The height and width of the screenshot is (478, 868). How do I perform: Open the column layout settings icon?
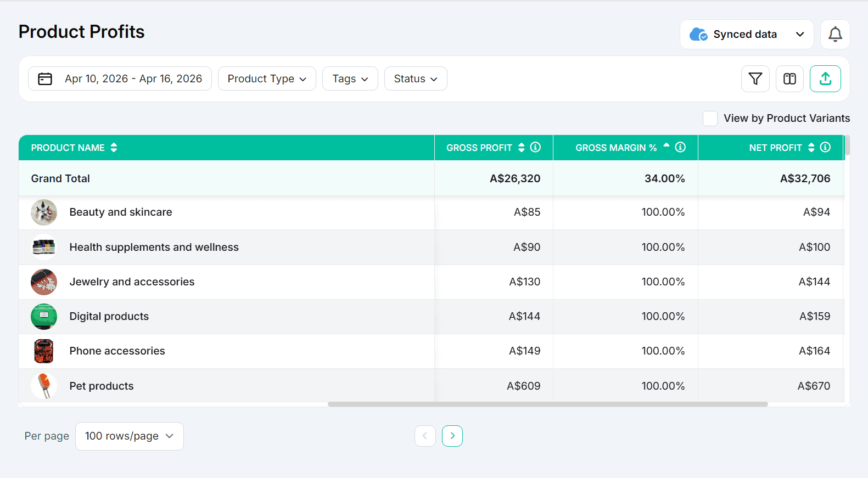789,79
